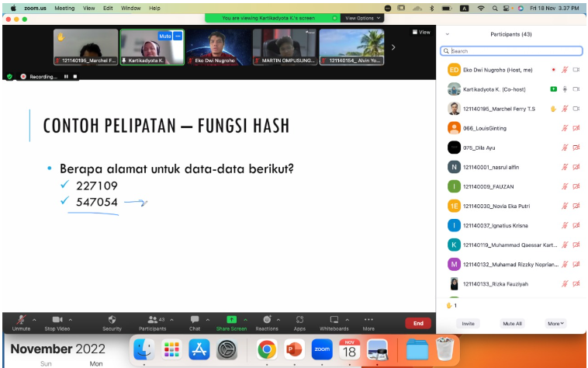Open the Meeting menu in menu bar
This screenshot has height=368, width=588.
click(x=64, y=8)
